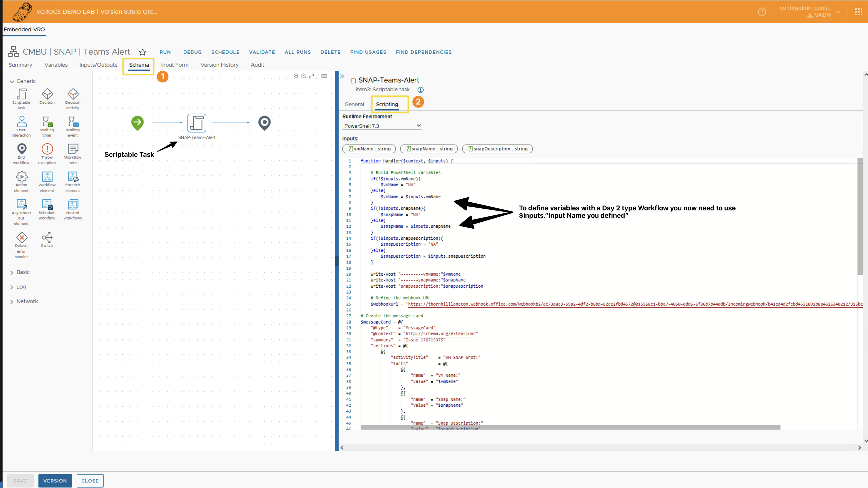
Task: Pick the Throw exception element icon
Action: [x=47, y=149]
